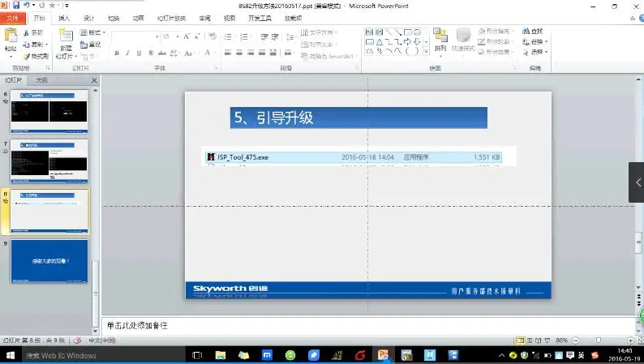Switch to the Design (设计) tab

(88, 18)
